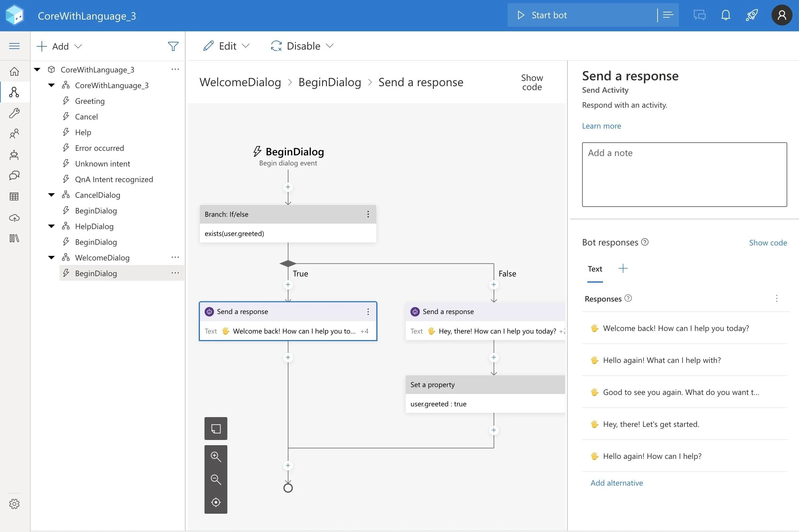Add action plus on True branch
The height and width of the screenshot is (532, 799).
[x=288, y=285]
